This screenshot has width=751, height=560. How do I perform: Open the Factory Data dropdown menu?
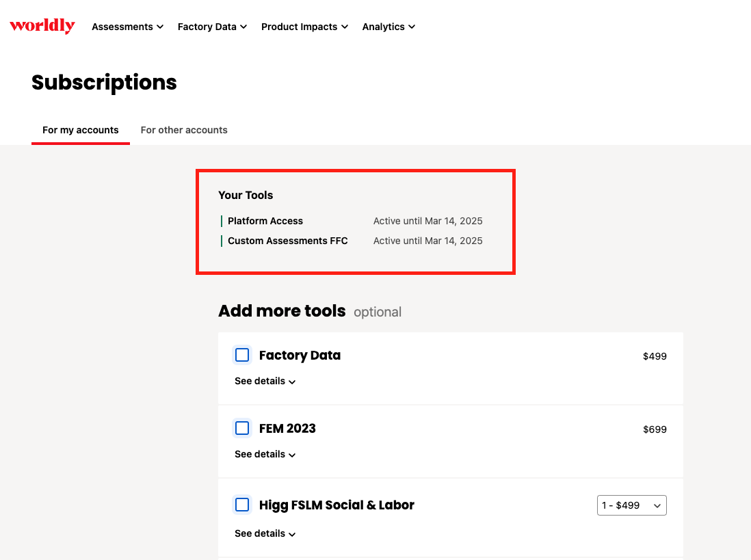212,27
